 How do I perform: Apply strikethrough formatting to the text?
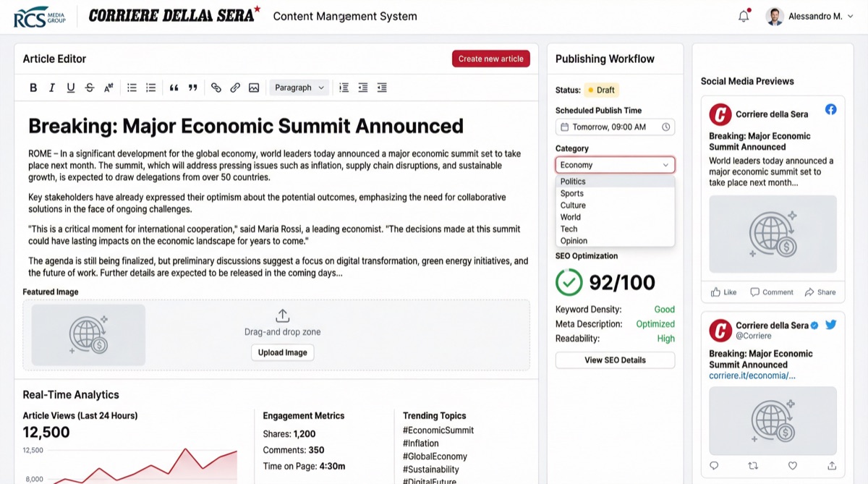pyautogui.click(x=89, y=87)
